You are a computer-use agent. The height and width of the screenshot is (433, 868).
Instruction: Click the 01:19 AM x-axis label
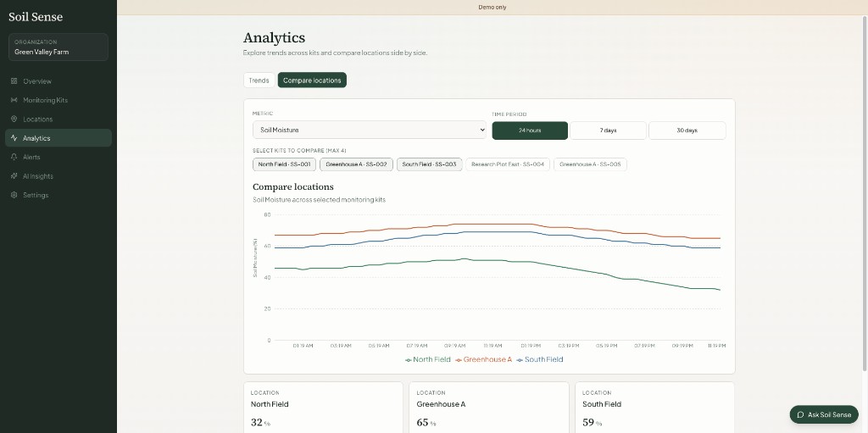[x=303, y=346]
